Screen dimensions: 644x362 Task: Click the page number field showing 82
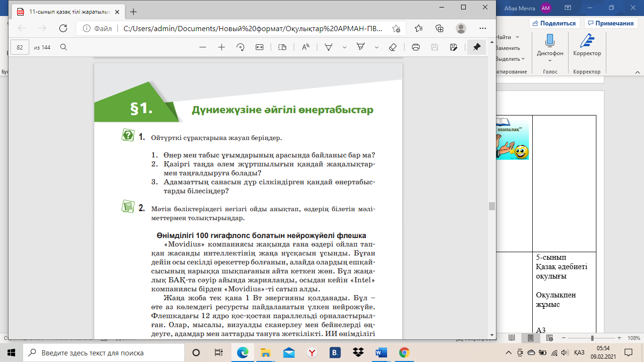click(20, 47)
